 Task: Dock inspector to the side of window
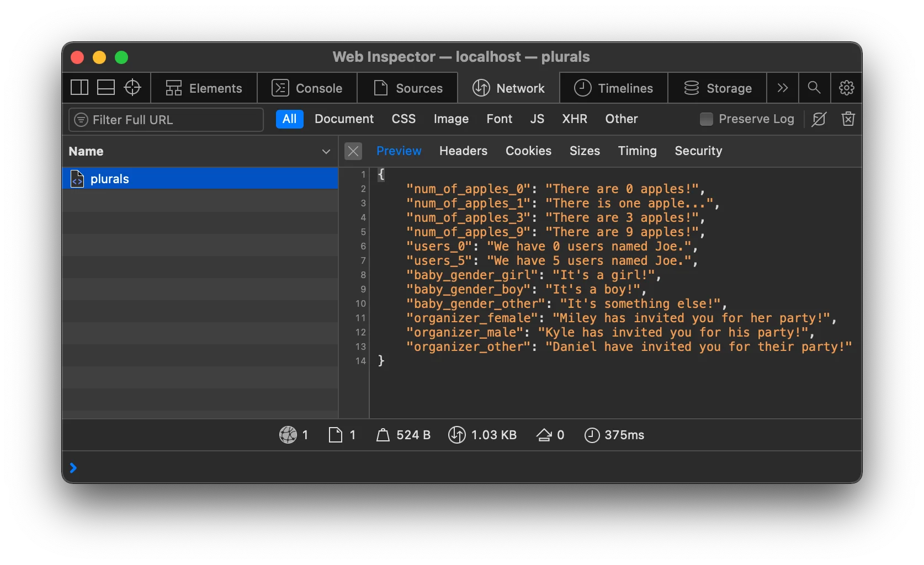click(79, 88)
